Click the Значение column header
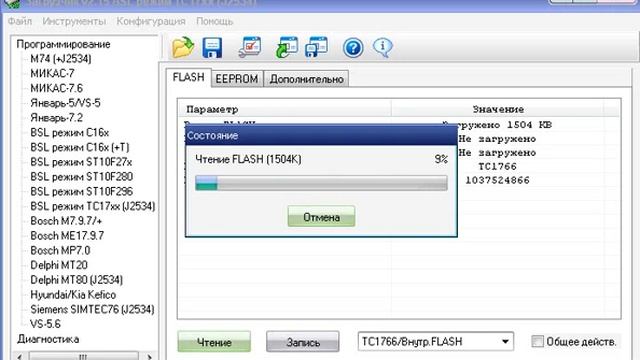 point(498,109)
